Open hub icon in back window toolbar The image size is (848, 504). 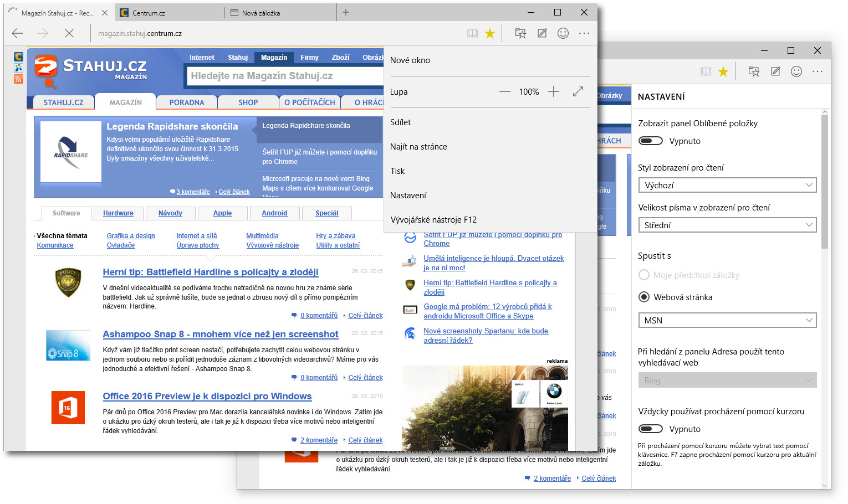click(754, 71)
